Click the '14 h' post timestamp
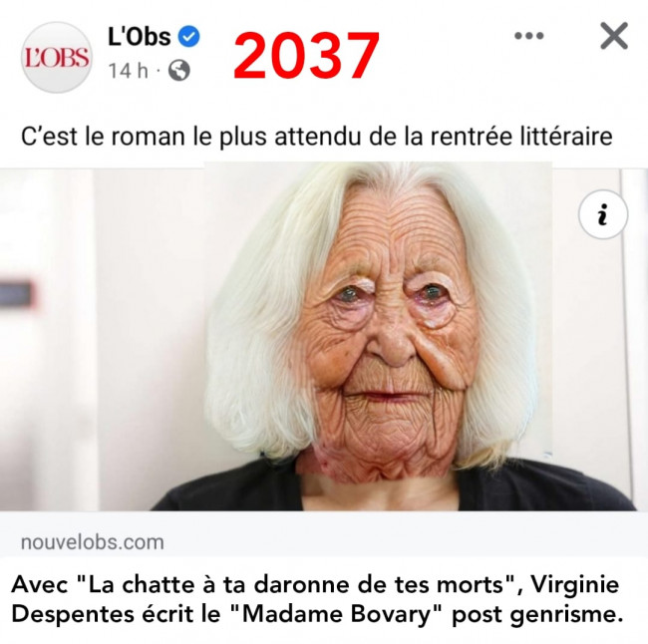Screen dimensions: 648x644 pyautogui.click(x=129, y=71)
